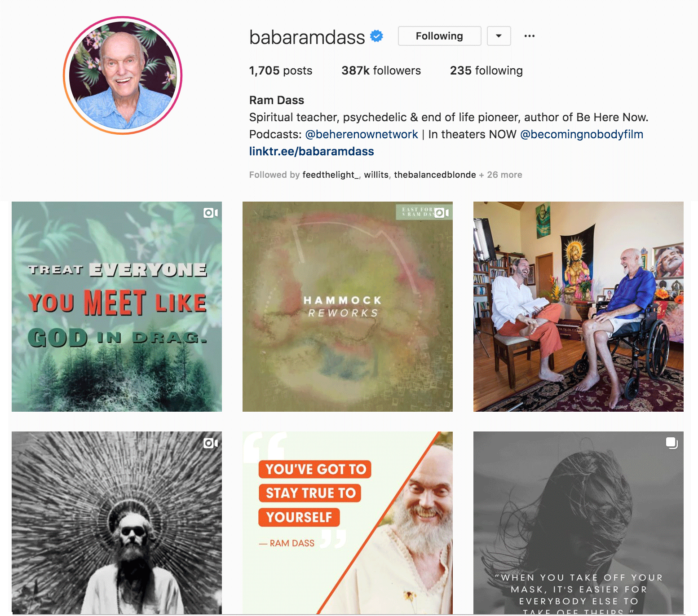The image size is (698, 616).
Task: Toggle the Following button
Action: pyautogui.click(x=439, y=36)
